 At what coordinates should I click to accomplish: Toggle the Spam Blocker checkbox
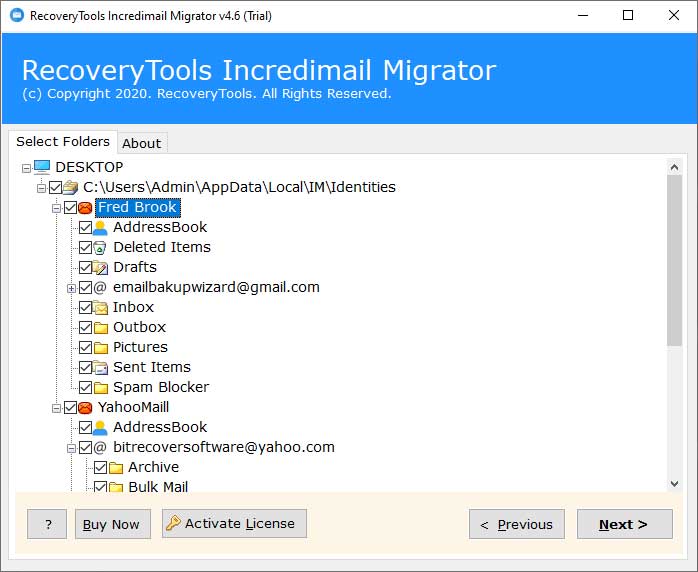[x=85, y=388]
